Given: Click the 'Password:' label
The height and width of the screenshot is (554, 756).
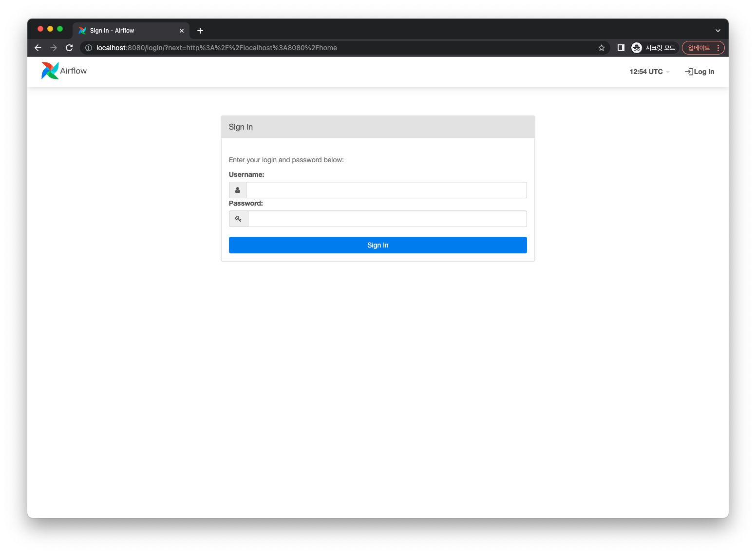Looking at the screenshot, I should pyautogui.click(x=246, y=203).
